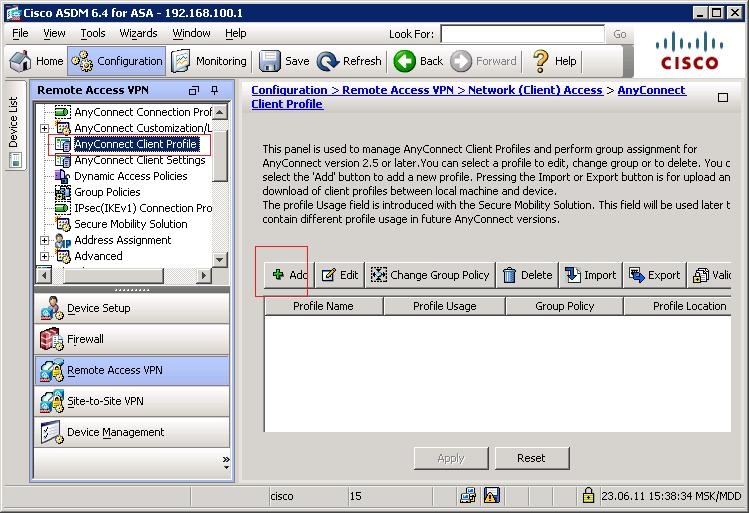Pin the Remote Access VPN panel
749x513 pixels.
pyautogui.click(x=214, y=90)
